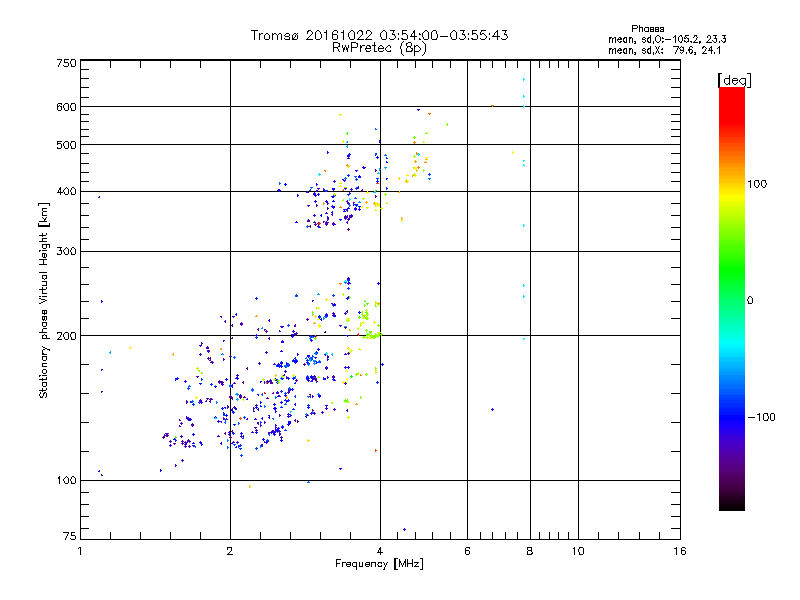Click the 'mean, sd,X: 79.6, 24.1' statistics line
The height and width of the screenshot is (600, 800).
pyautogui.click(x=665, y=50)
